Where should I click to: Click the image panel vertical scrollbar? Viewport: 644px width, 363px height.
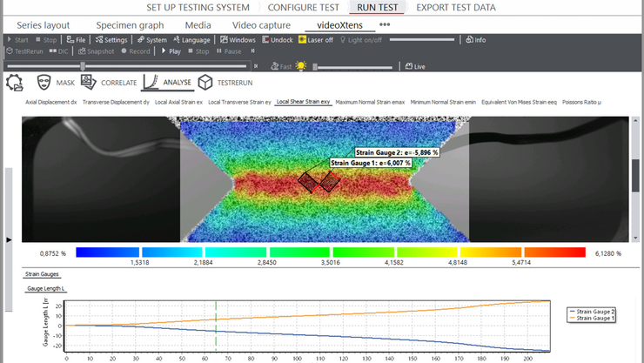pyautogui.click(x=635, y=179)
